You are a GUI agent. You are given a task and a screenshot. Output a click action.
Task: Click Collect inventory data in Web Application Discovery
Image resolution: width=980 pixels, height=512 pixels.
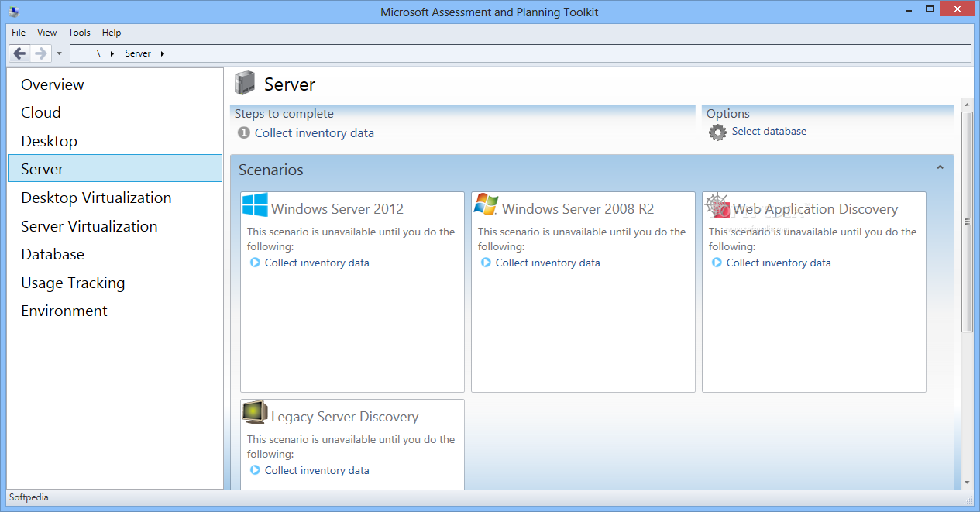tap(779, 263)
